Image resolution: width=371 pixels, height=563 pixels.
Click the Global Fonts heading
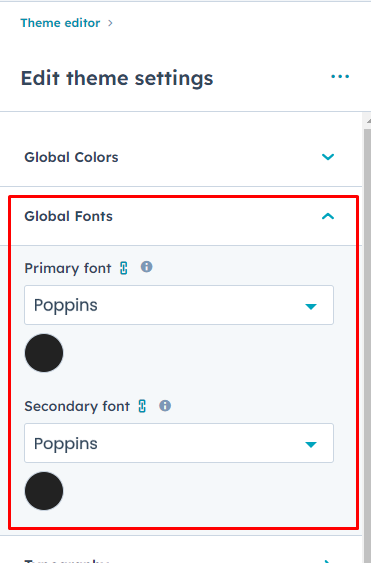pyautogui.click(x=68, y=217)
